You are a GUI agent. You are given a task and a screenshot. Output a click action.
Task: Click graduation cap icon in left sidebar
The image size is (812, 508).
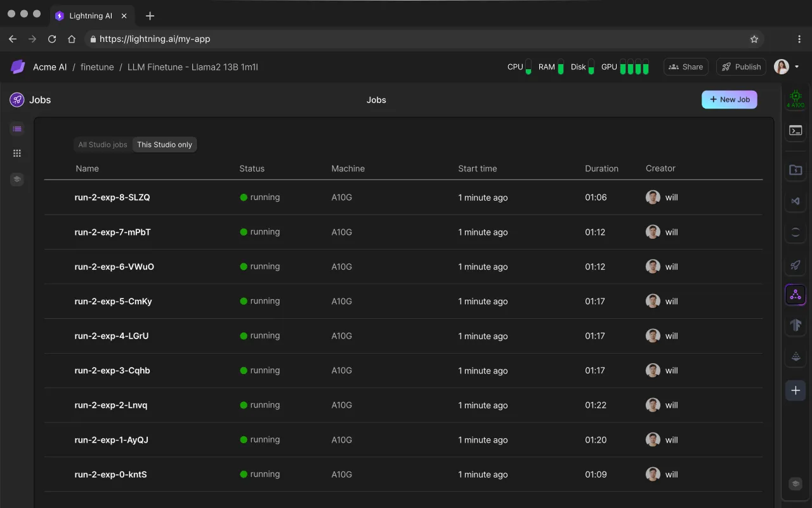click(17, 179)
